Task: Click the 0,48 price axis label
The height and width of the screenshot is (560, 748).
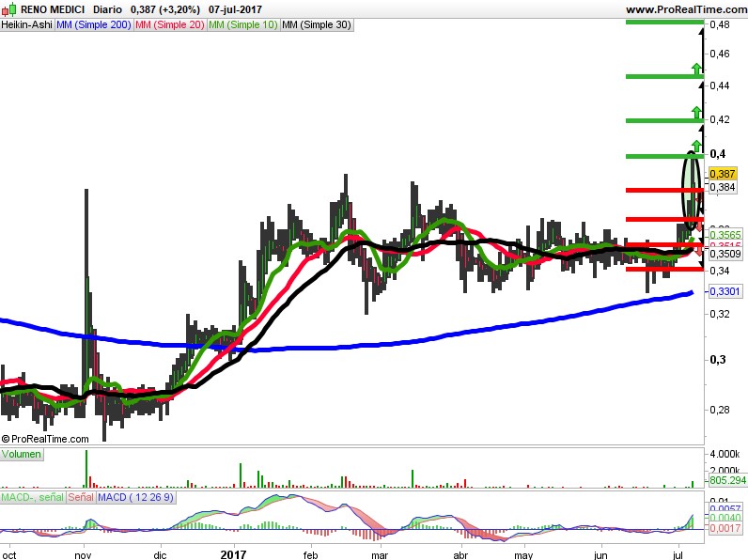Action: [720, 24]
